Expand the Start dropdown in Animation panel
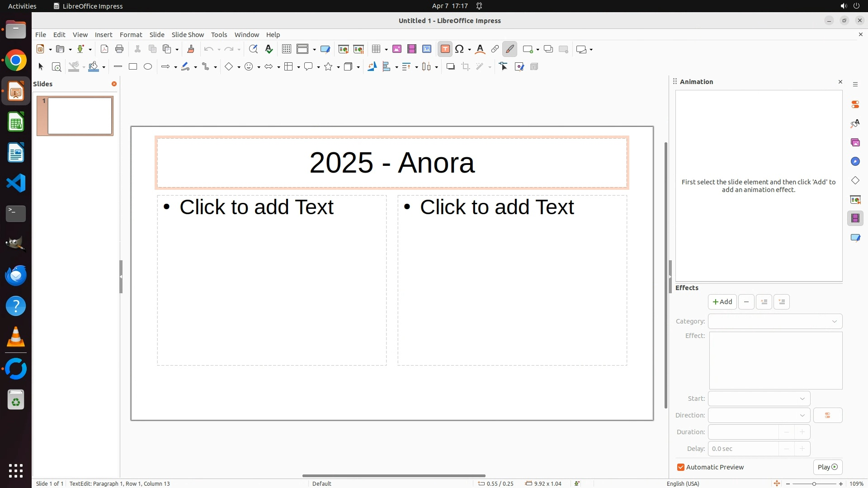 [x=759, y=399]
